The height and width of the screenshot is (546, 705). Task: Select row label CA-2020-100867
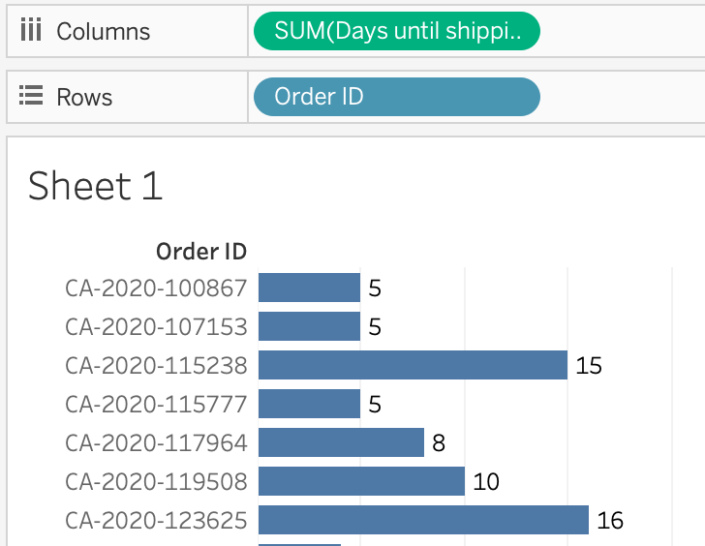[156, 288]
